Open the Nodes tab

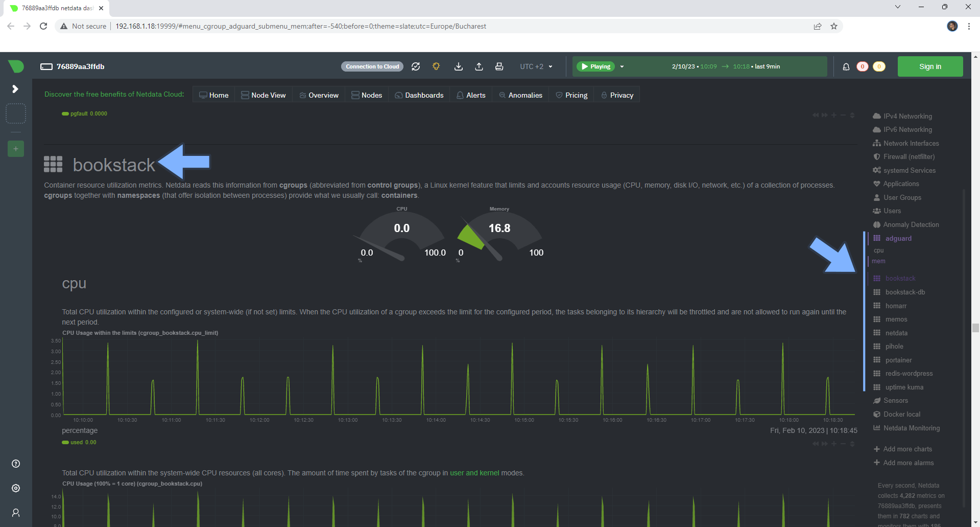click(367, 95)
